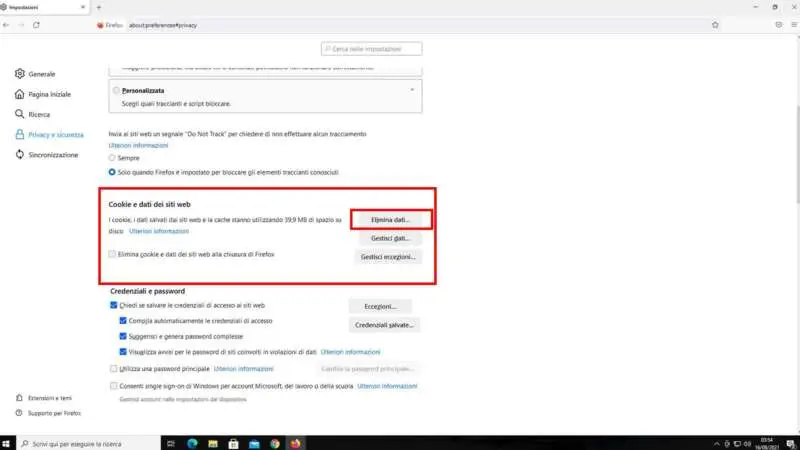Click the page vertical scrollbar
The width and height of the screenshot is (800, 450).
pos(796,156)
